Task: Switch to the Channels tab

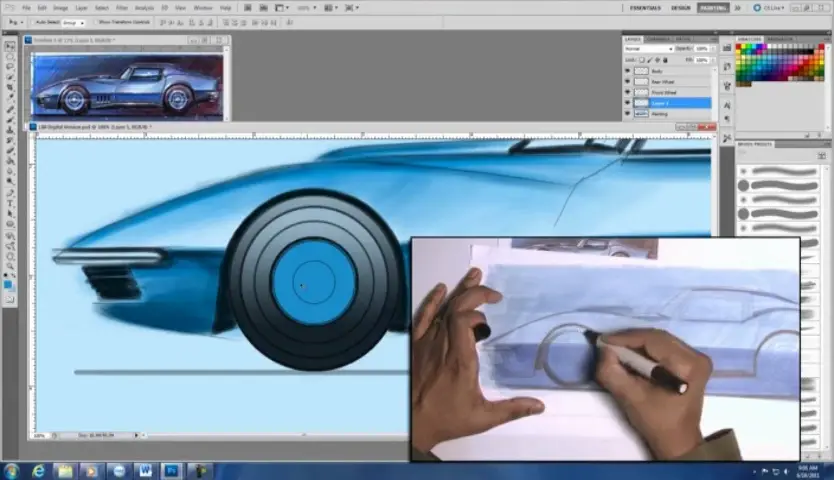Action: coord(659,38)
